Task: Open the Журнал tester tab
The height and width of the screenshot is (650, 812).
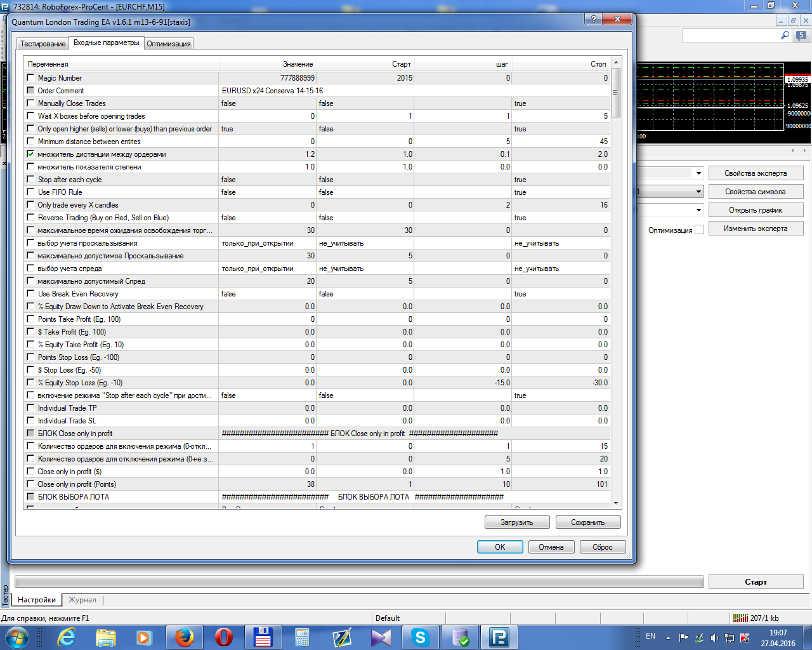Action: coord(82,599)
